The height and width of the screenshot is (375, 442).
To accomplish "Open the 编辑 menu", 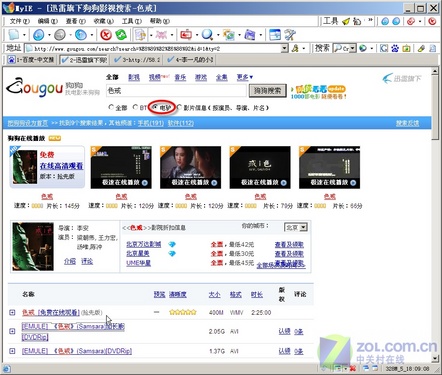I will click(48, 21).
